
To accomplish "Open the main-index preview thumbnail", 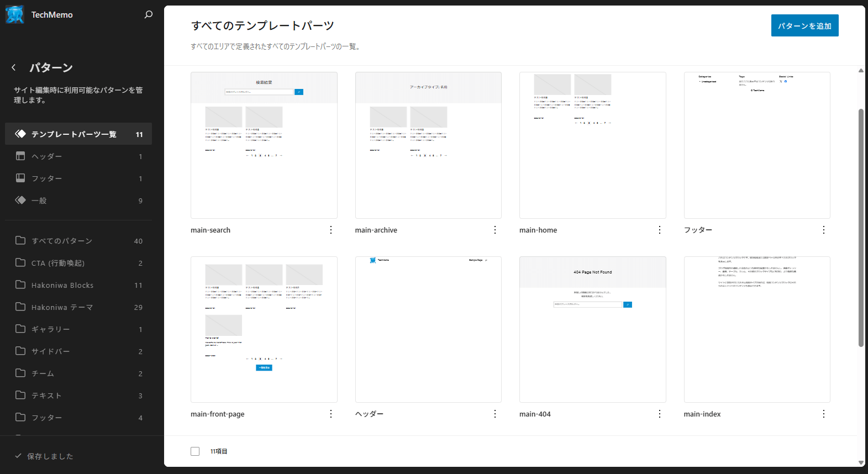I will click(756, 329).
